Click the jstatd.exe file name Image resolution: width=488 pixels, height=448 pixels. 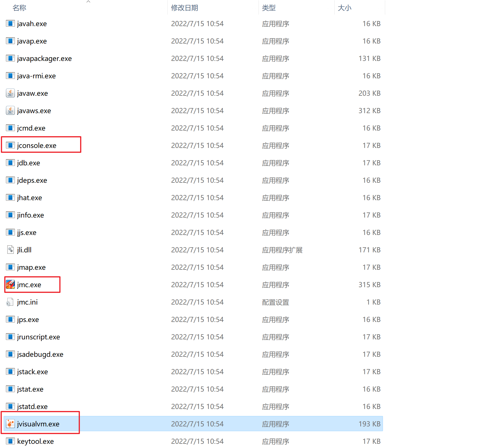(32, 406)
